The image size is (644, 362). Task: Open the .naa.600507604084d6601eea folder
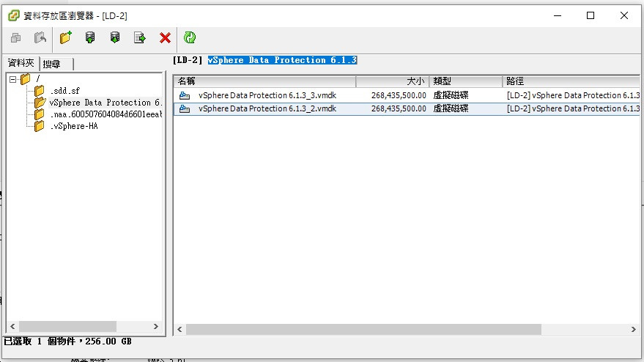pos(106,114)
